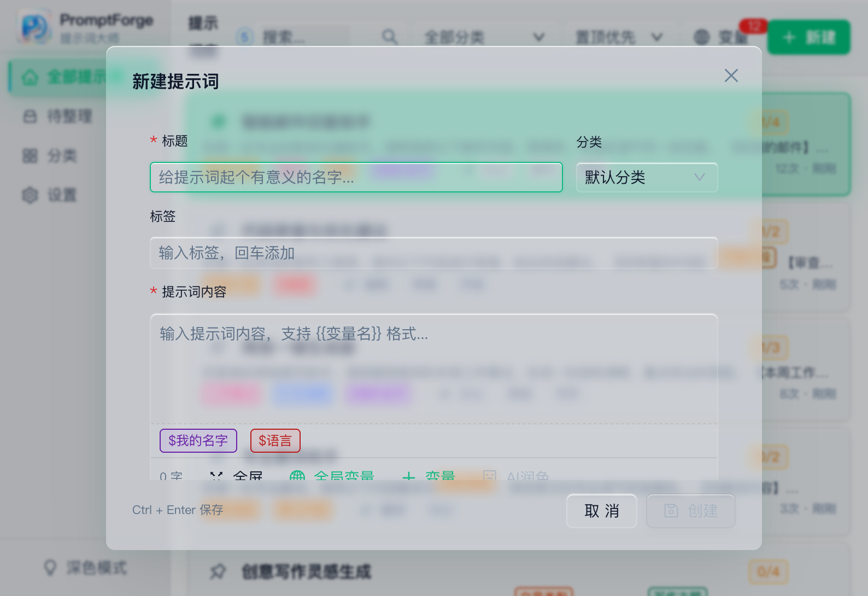
Task: Click the PromptForge logo icon
Action: click(34, 27)
